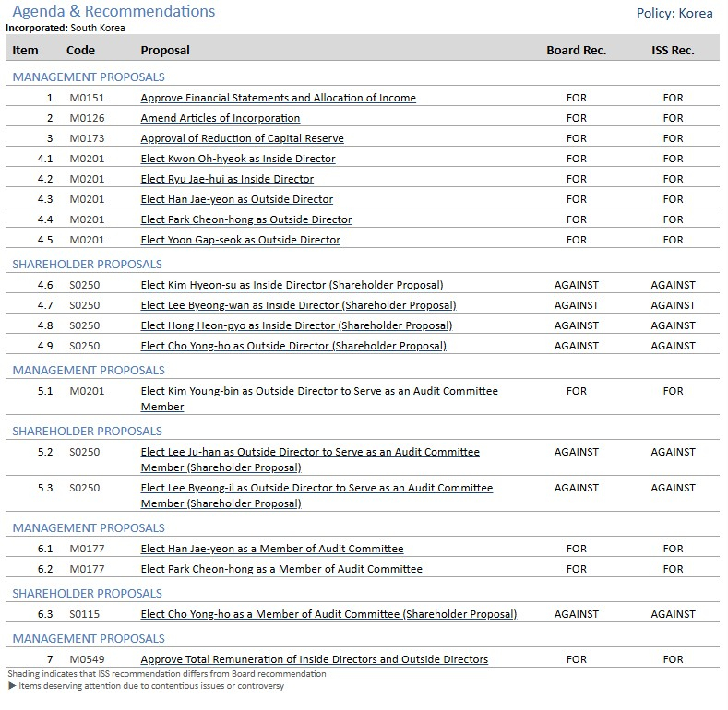
Task: Click Amend Articles of Incorporation link
Action: pyautogui.click(x=220, y=118)
